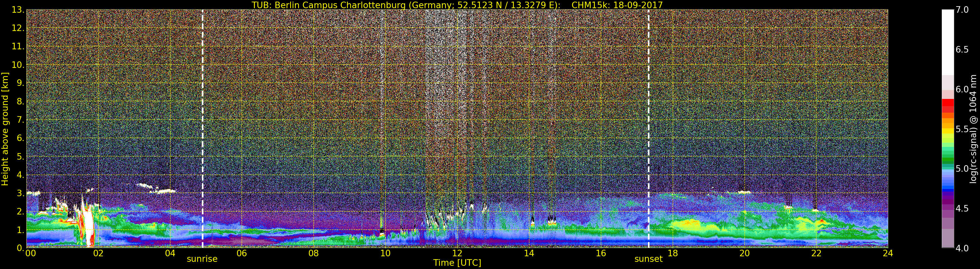
Task: Click the '7.0' colorbar tick label
Action: [962, 10]
